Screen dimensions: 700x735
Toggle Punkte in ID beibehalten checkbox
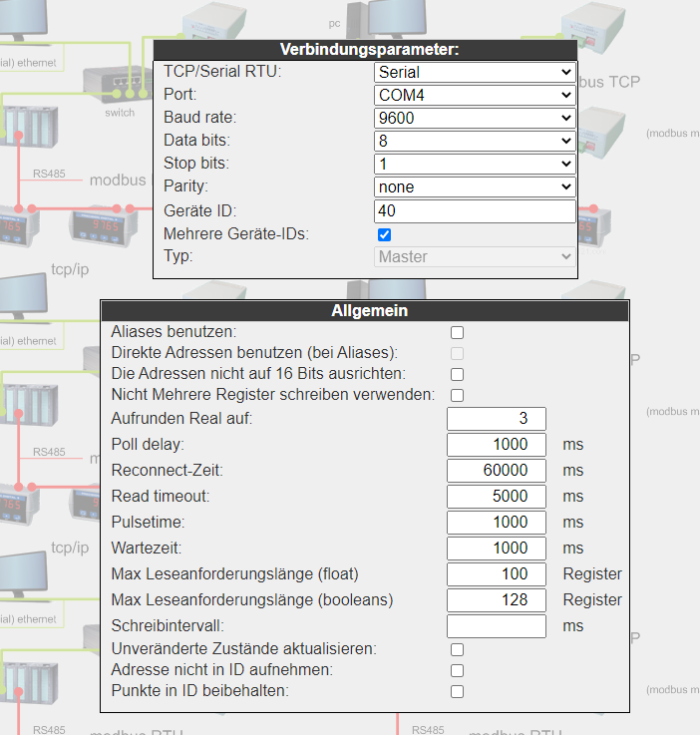pos(457,691)
